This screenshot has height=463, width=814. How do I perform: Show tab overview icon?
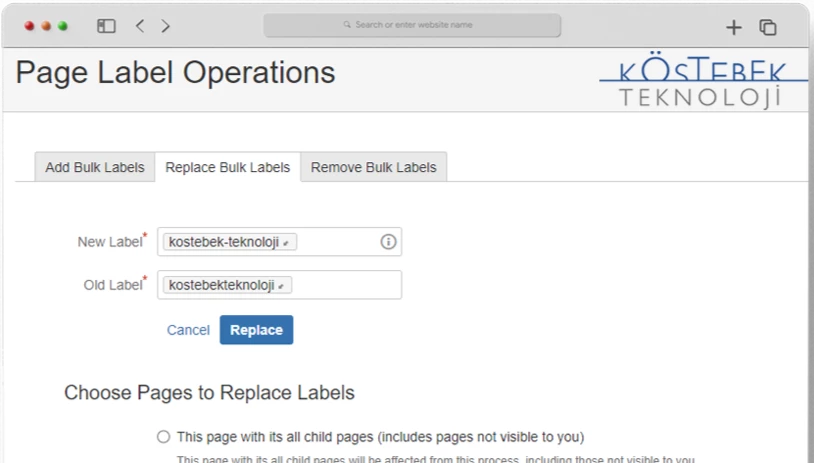point(768,27)
